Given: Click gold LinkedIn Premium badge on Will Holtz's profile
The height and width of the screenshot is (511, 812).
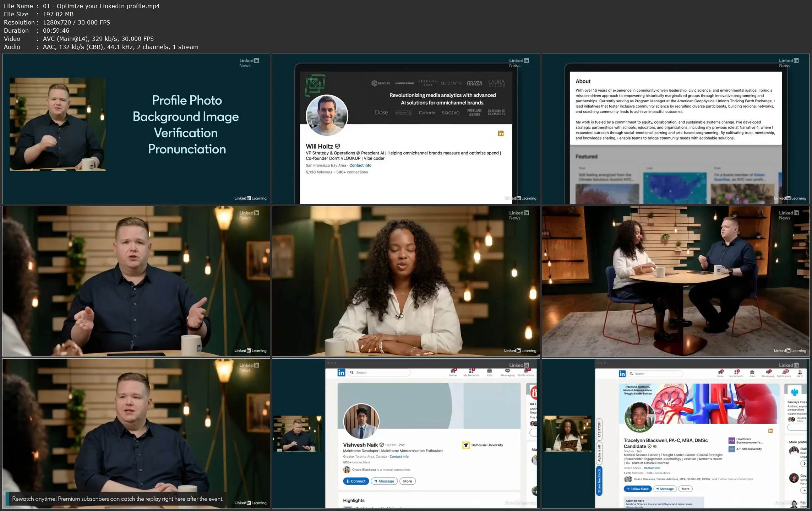Looking at the screenshot, I should click(x=501, y=134).
